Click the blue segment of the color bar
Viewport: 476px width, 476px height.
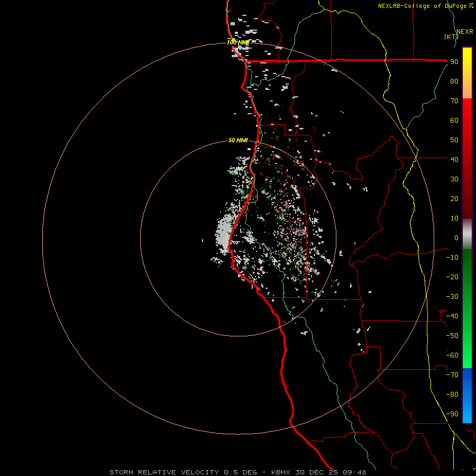(x=467, y=396)
